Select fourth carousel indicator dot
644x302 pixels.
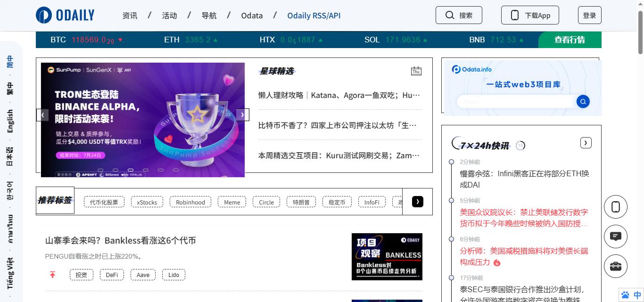point(146,170)
